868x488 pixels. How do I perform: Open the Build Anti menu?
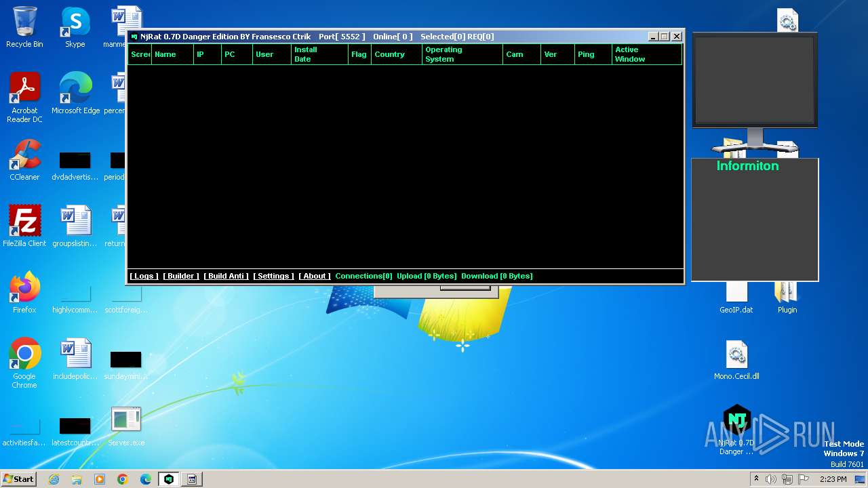point(226,276)
